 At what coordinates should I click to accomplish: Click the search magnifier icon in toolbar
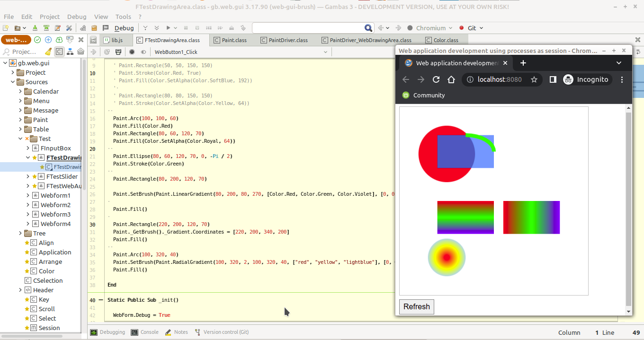368,28
